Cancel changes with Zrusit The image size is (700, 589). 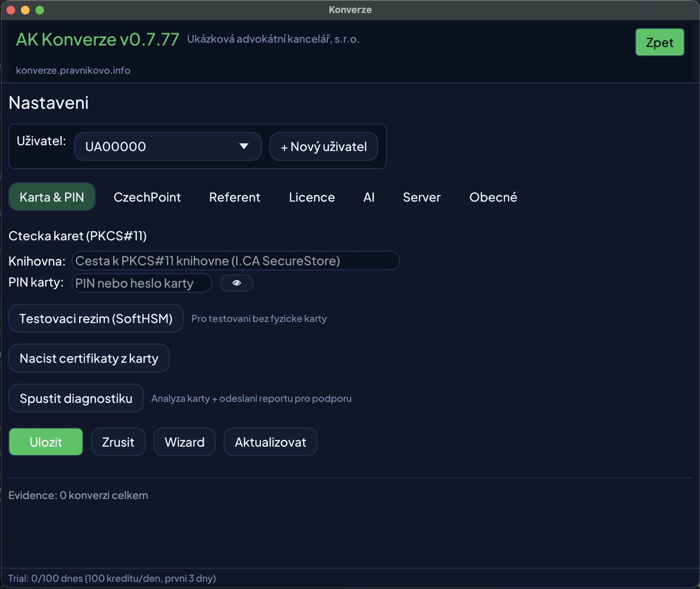[x=118, y=442]
